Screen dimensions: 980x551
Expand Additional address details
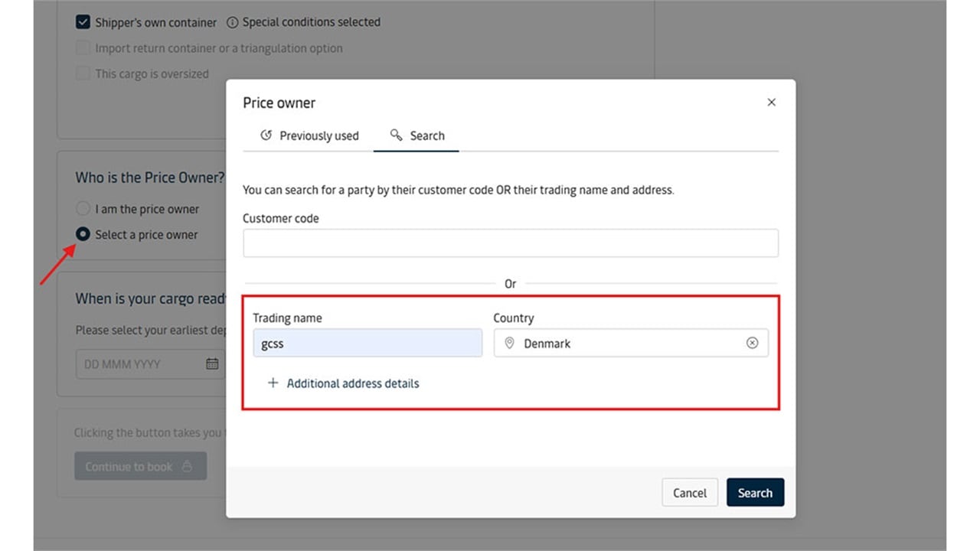click(352, 383)
